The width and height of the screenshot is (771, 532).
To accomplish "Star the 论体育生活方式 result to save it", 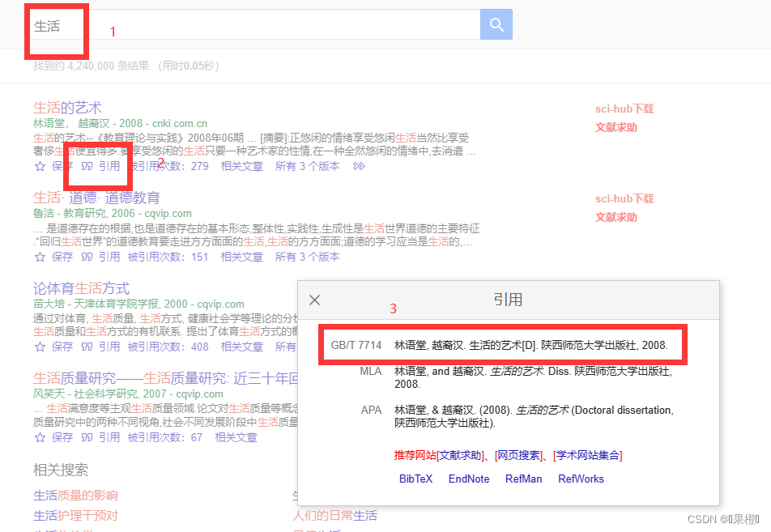I will tap(40, 346).
